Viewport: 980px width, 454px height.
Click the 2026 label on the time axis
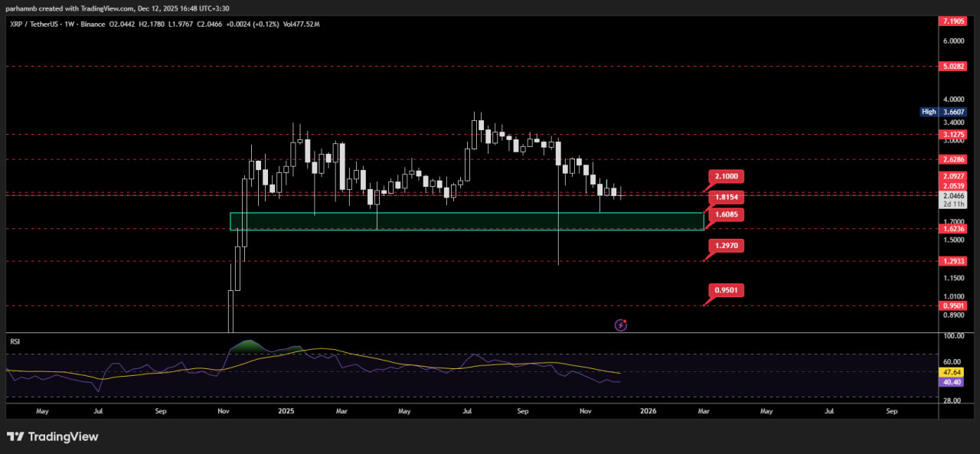click(x=648, y=411)
